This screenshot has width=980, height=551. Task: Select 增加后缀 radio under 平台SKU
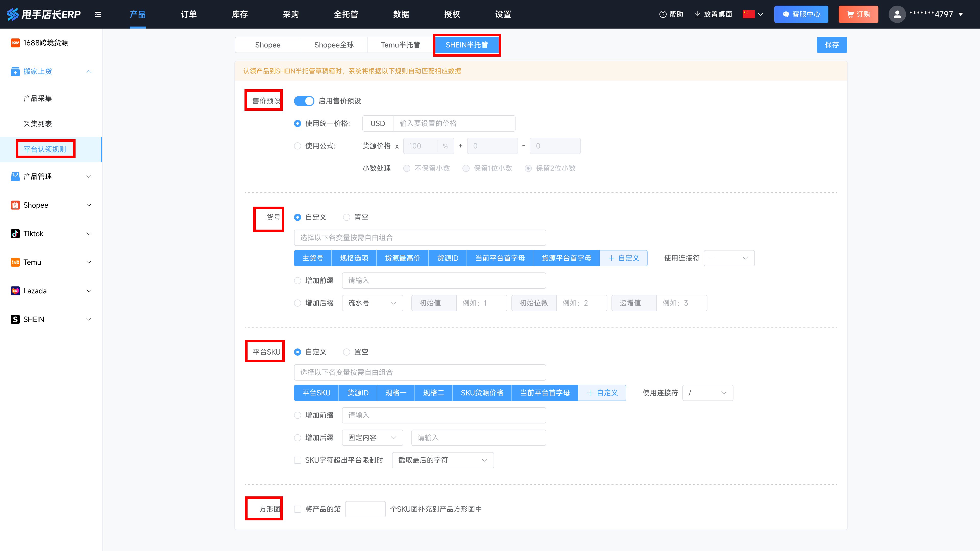click(x=298, y=438)
